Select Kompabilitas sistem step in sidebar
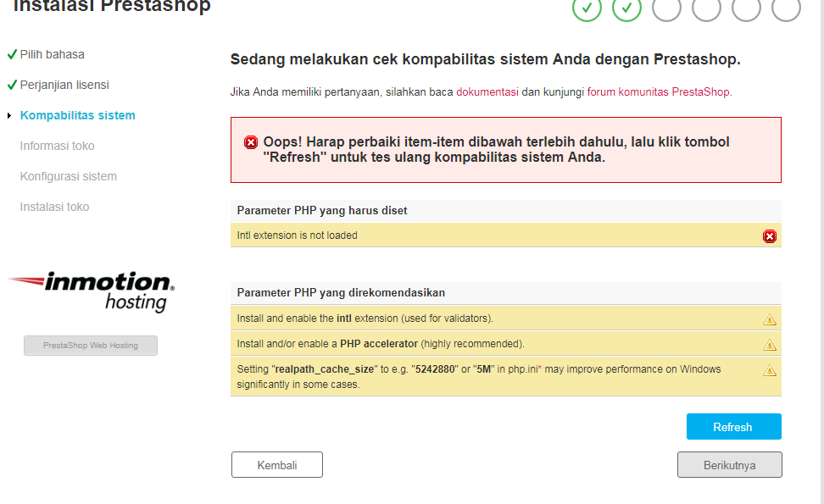The width and height of the screenshot is (824, 504). pos(78,115)
